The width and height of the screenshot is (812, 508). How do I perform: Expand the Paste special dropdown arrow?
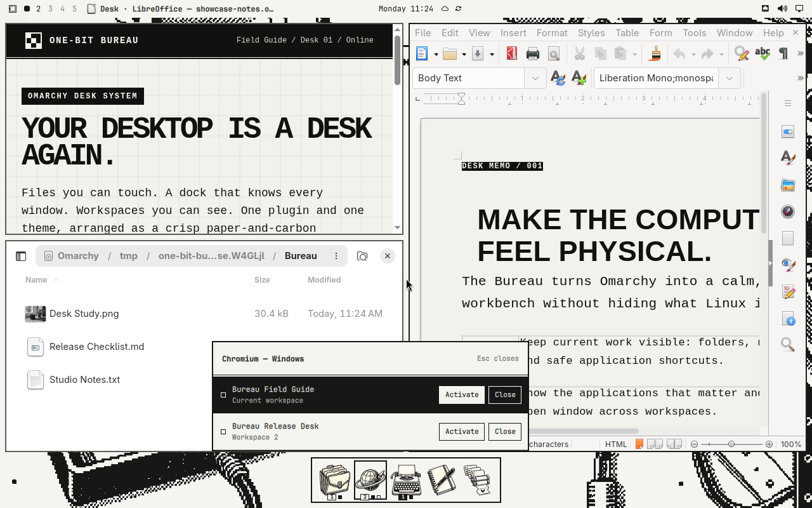coord(635,55)
